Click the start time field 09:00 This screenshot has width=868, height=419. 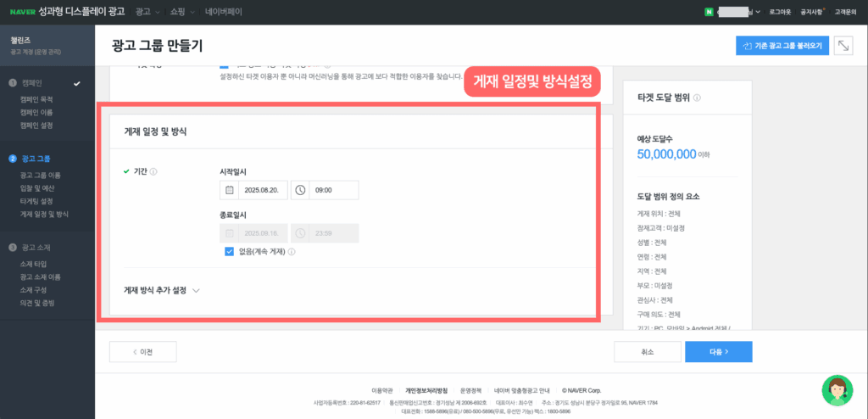pyautogui.click(x=334, y=190)
